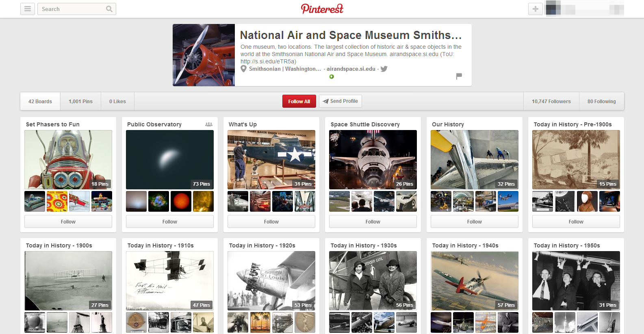Screen dimensions: 644x334
Task: View the 80 Following tab
Action: 601,101
